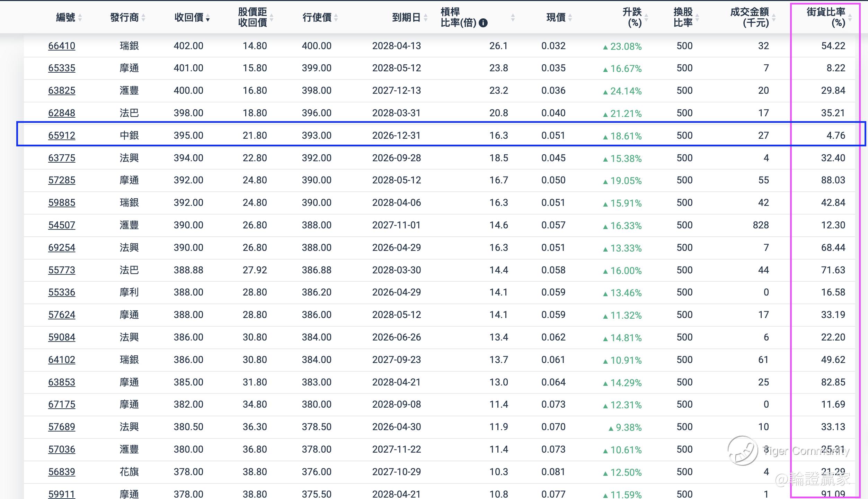Sort by 槓桿比率 column arrows
The width and height of the screenshot is (868, 499).
[513, 17]
